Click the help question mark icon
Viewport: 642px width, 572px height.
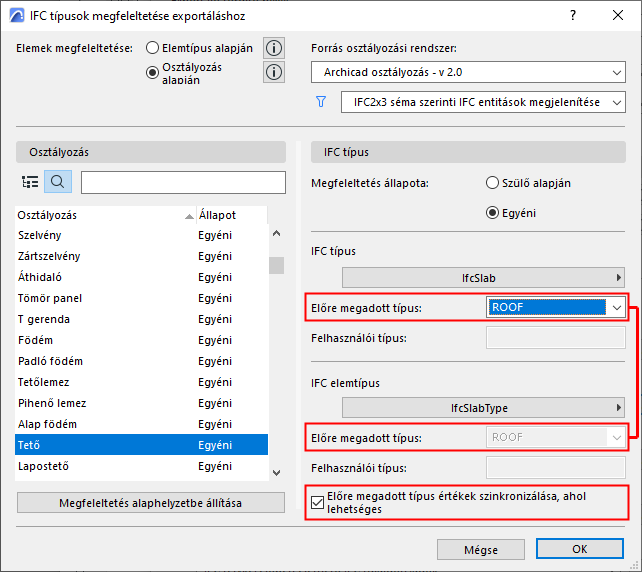[572, 16]
